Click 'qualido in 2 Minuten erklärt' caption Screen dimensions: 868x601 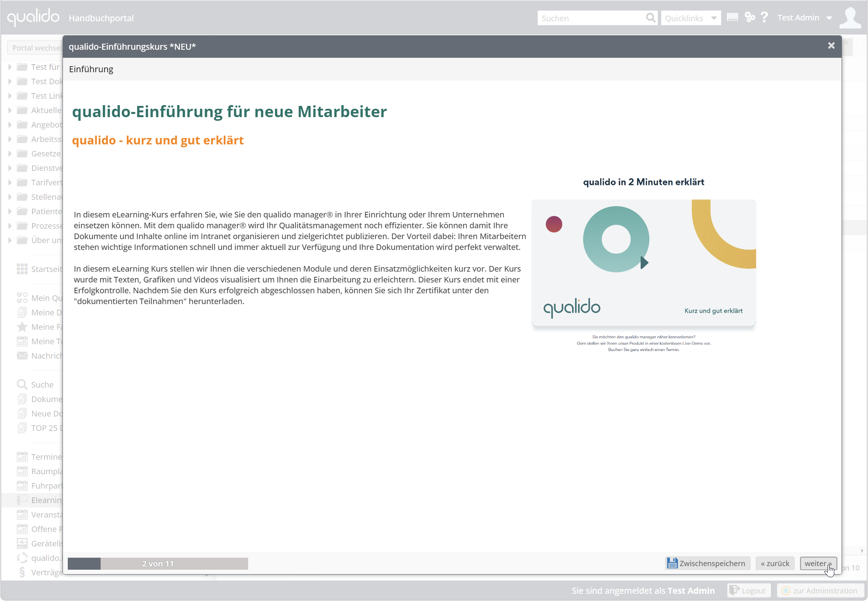[643, 182]
